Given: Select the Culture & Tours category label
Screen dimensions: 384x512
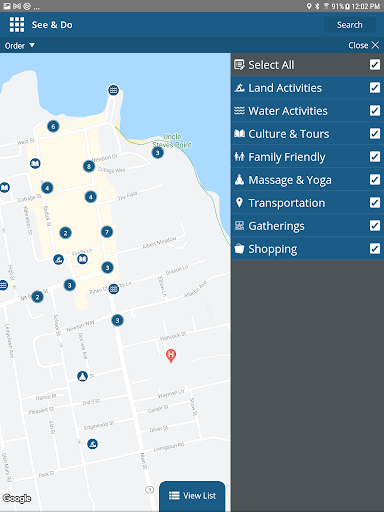Looking at the screenshot, I should pos(289,134).
